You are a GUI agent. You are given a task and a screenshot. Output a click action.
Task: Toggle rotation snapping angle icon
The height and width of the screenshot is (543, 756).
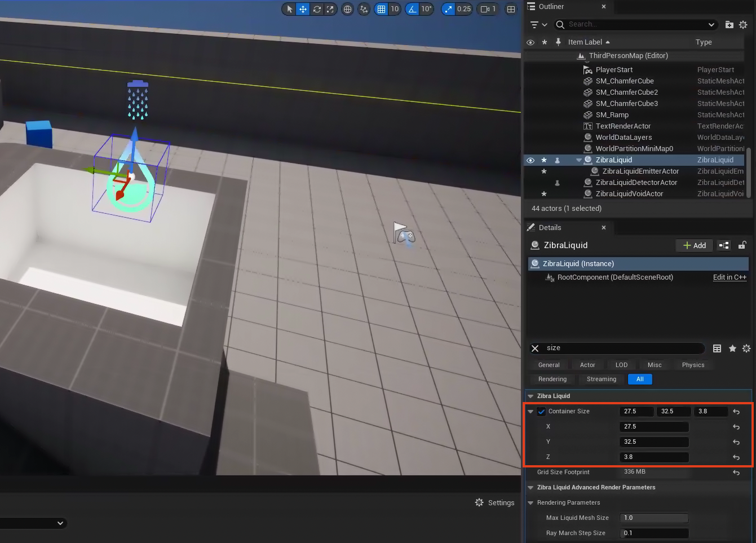click(x=413, y=9)
